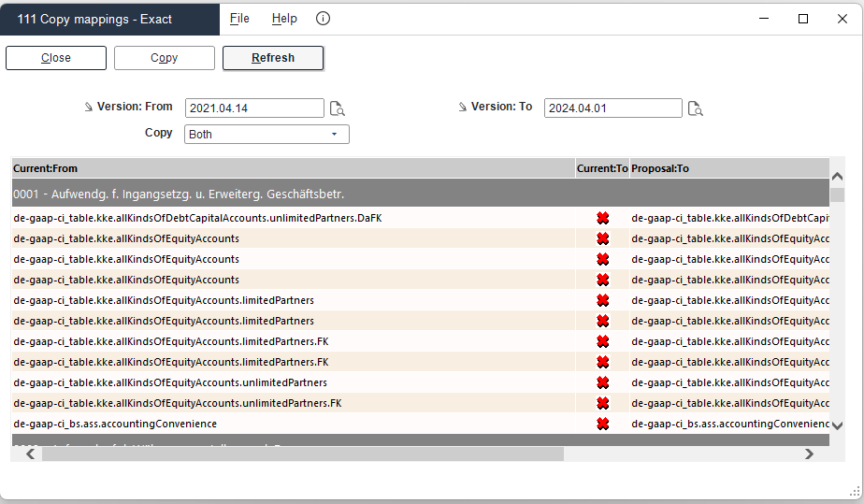Viewport: 864px width, 504px height.
Task: Click the info icon beside Help
Action: tap(323, 19)
